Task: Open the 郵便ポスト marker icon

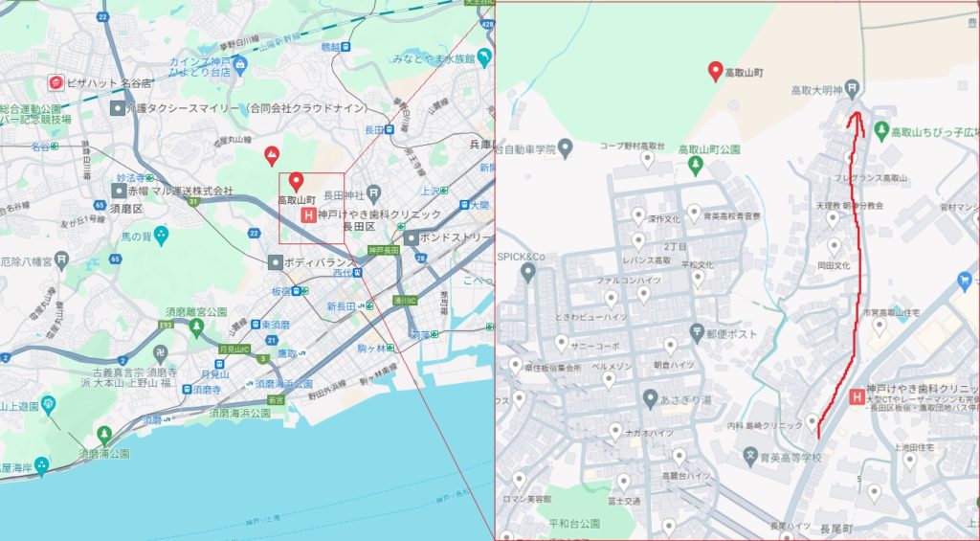Action: click(698, 332)
